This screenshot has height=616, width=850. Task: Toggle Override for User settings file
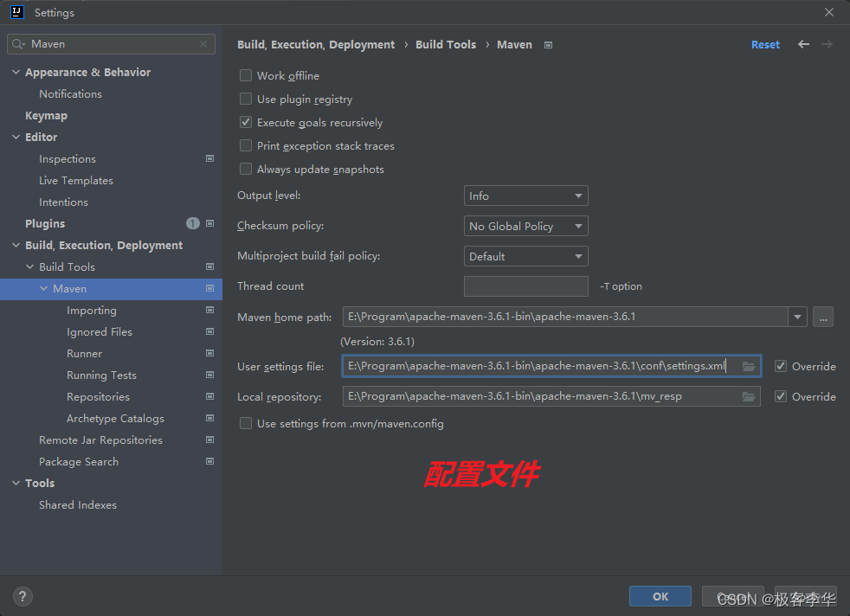pyautogui.click(x=781, y=366)
